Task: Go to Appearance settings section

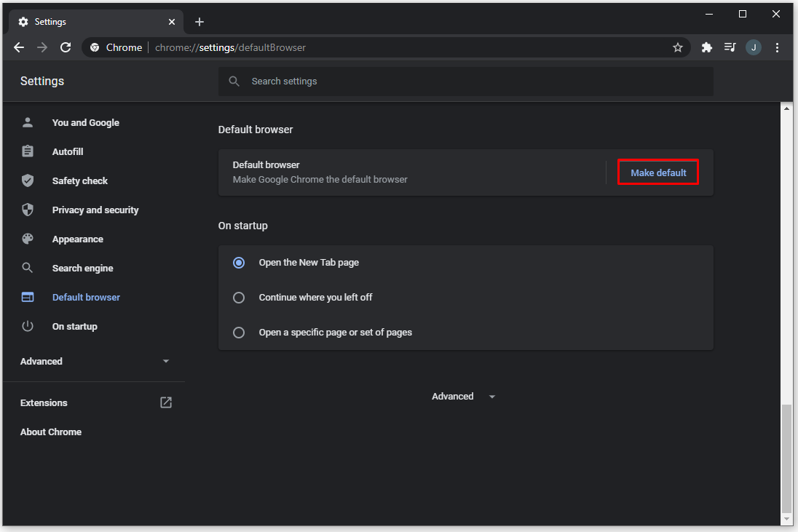Action: point(77,239)
